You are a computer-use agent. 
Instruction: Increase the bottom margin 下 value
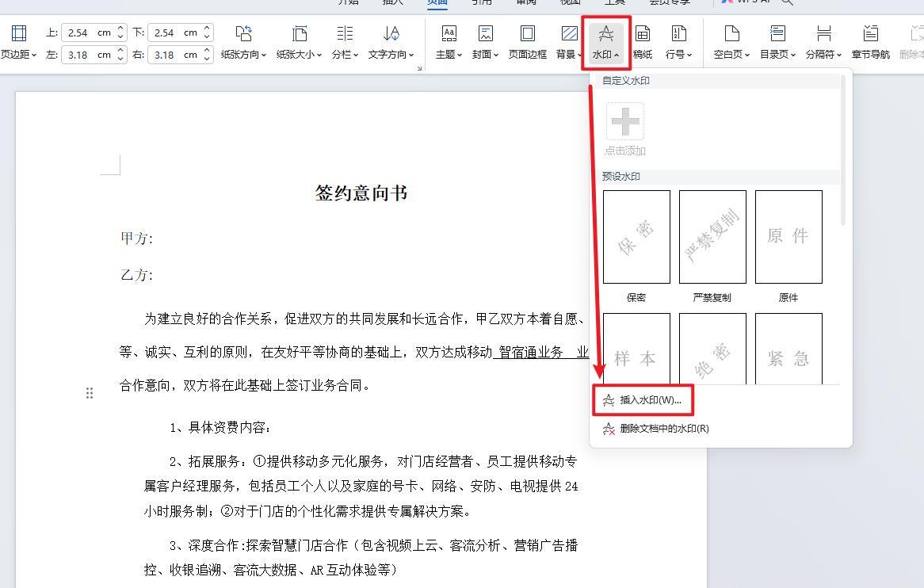(207, 29)
